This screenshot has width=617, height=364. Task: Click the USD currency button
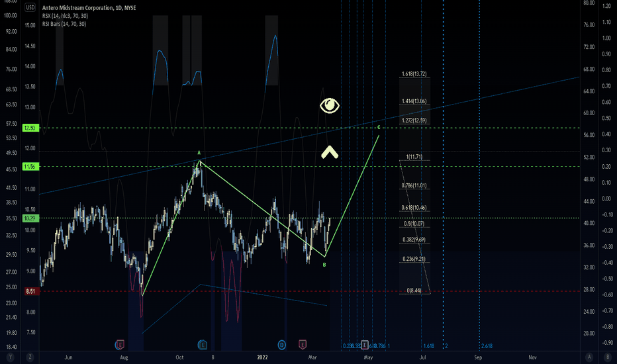point(30,7)
